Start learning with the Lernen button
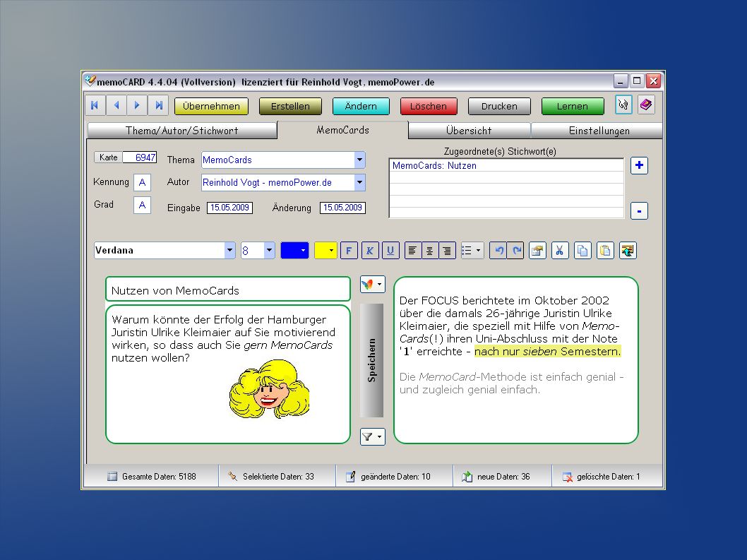747x560 pixels. 573,107
